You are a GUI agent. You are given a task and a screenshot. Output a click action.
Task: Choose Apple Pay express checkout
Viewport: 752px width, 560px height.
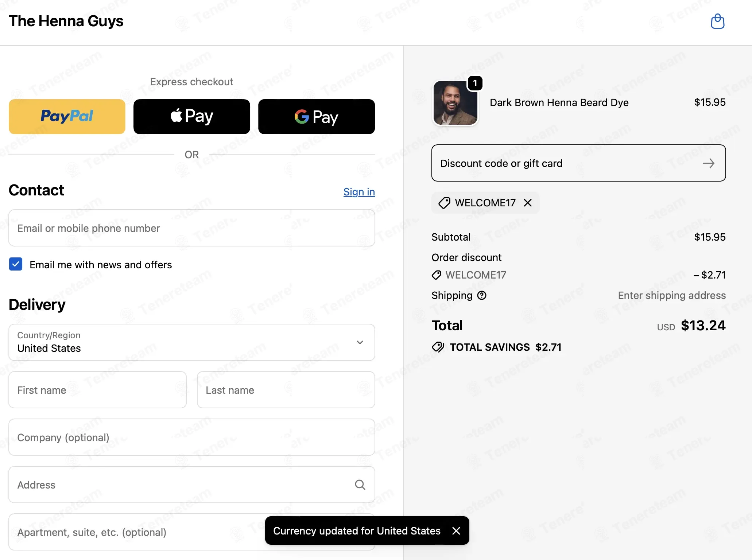pyautogui.click(x=192, y=117)
